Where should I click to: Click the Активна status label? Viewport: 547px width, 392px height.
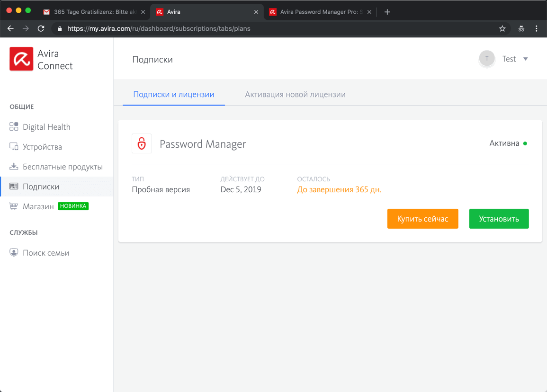point(504,143)
